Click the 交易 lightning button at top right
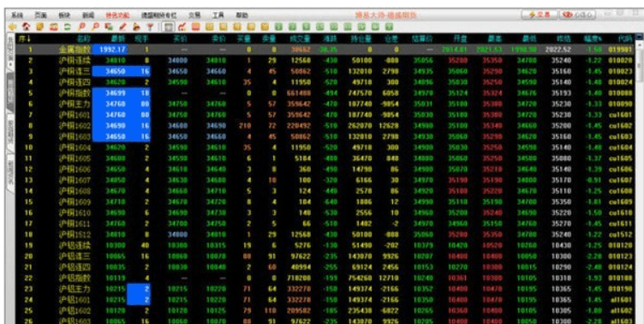Viewport: 644px width, 324px height. [x=540, y=15]
